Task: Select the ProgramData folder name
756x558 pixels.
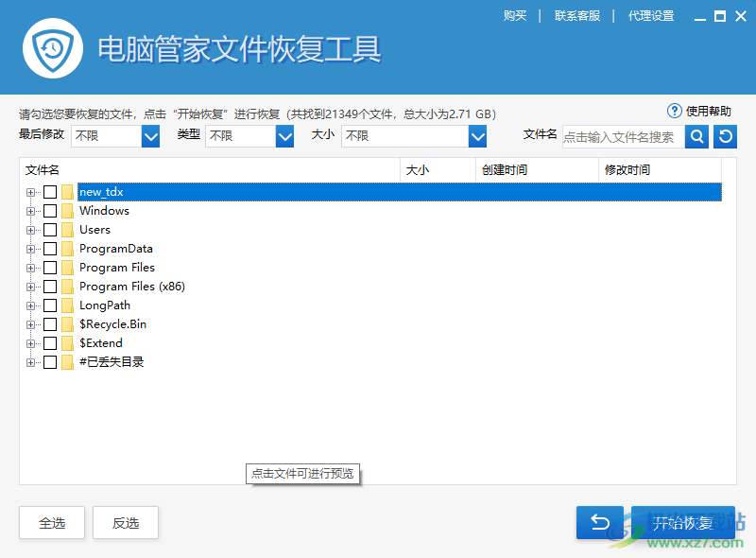Action: (115, 249)
